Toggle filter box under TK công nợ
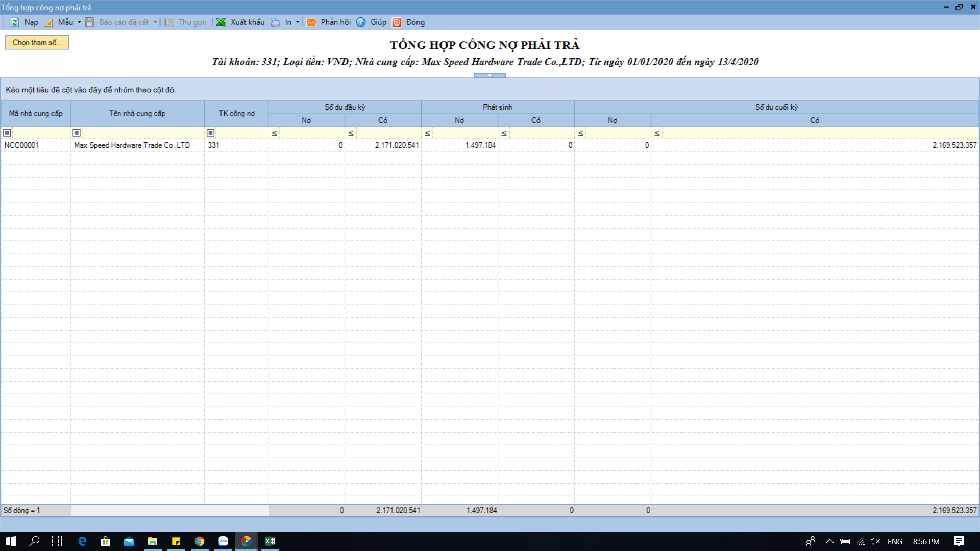This screenshot has width=980, height=551. tap(210, 133)
